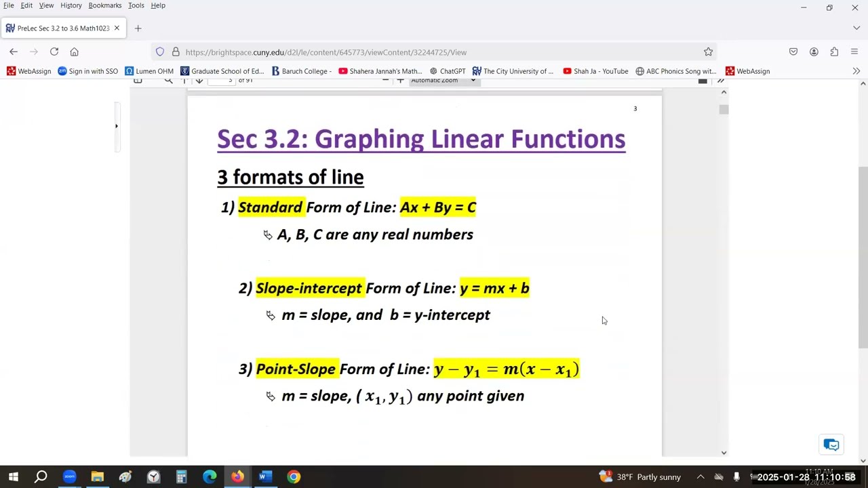Save page to Pocket
Viewport: 868px width, 488px height.
pos(793,52)
